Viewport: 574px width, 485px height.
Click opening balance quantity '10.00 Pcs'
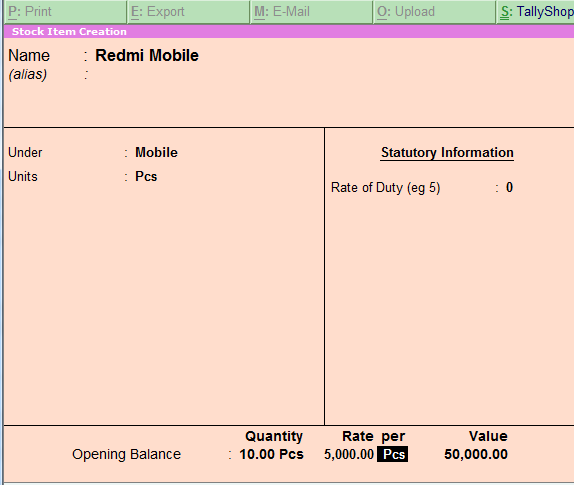point(271,454)
